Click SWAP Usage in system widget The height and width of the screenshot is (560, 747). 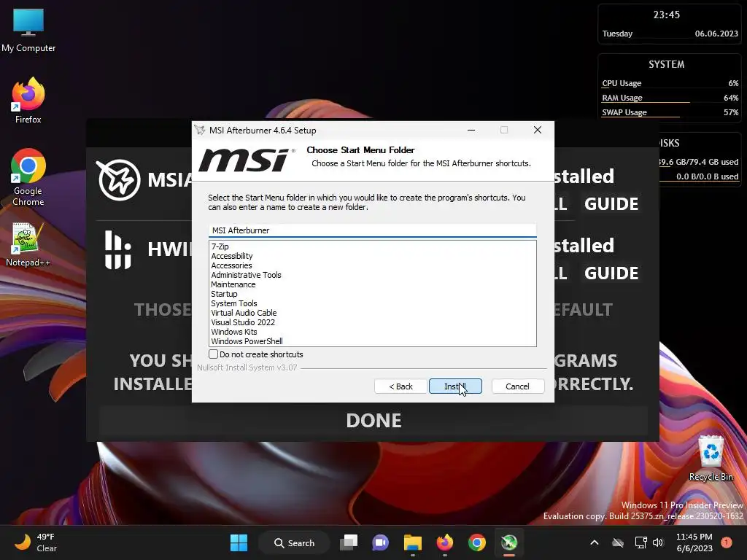(x=670, y=112)
